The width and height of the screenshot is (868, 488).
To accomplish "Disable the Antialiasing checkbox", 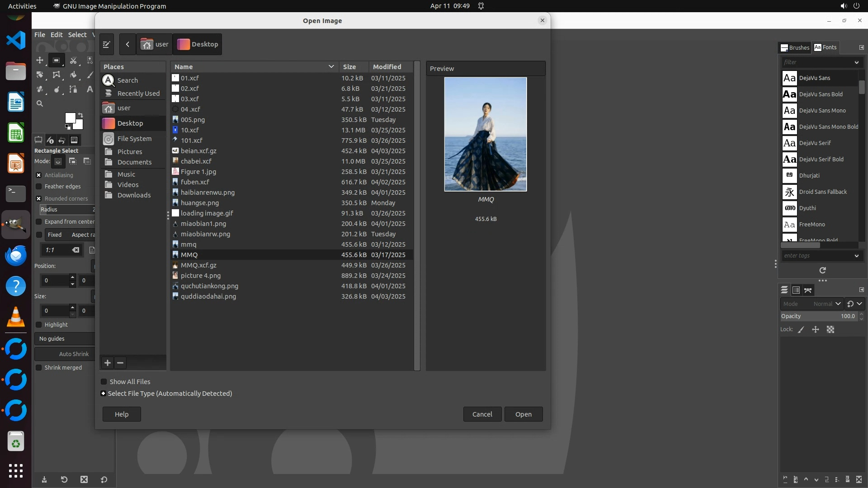I will (x=39, y=175).
